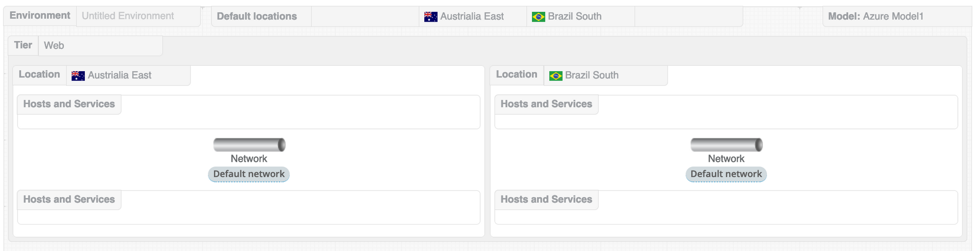Click the Brazil flag in Default locations bar
Viewport: 980px width, 251px height.
point(539,17)
